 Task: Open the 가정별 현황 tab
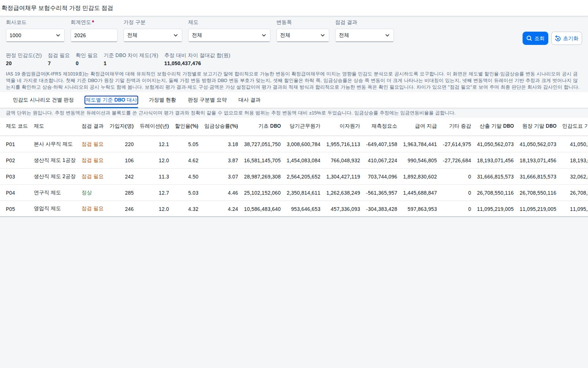pyautogui.click(x=162, y=100)
